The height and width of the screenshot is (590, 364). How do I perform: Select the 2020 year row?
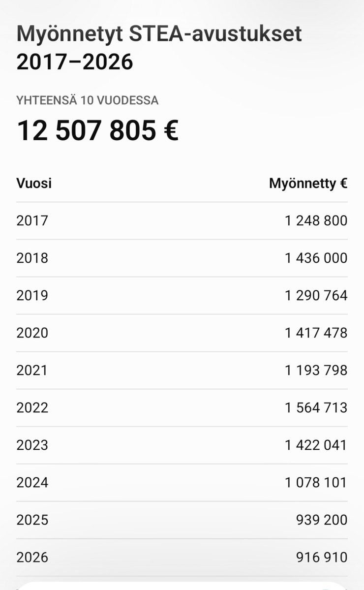tap(182, 333)
